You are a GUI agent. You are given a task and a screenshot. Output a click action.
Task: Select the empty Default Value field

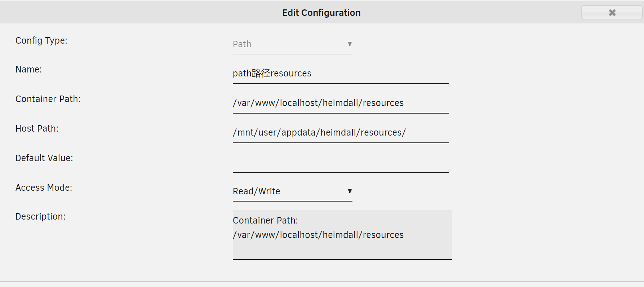341,162
